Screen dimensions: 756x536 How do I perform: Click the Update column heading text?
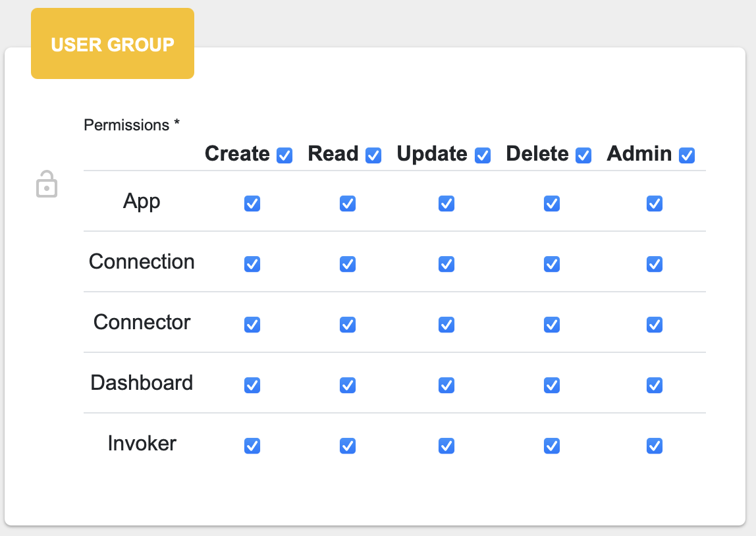click(432, 154)
